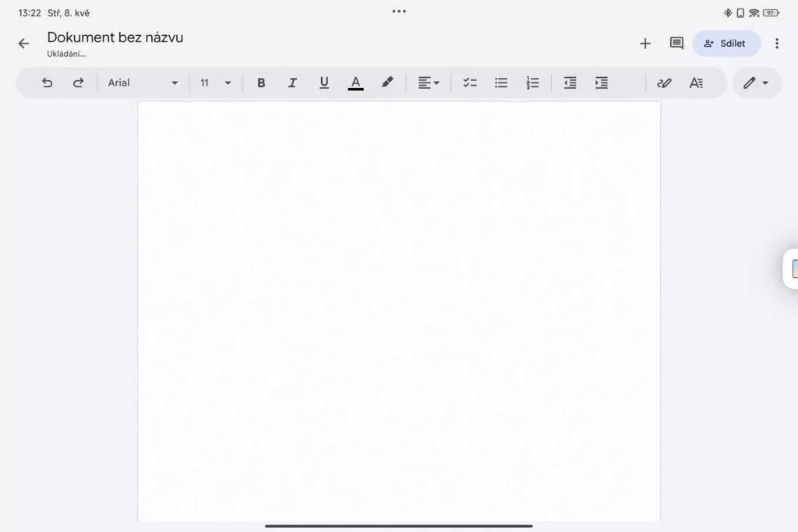
Task: Tap the clock showing 13:22
Action: (x=30, y=13)
